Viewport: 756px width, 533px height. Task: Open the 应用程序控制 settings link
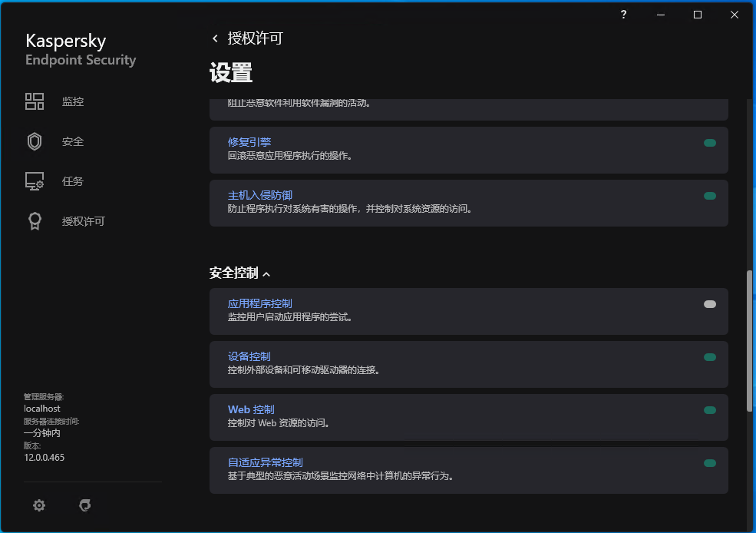click(x=260, y=303)
